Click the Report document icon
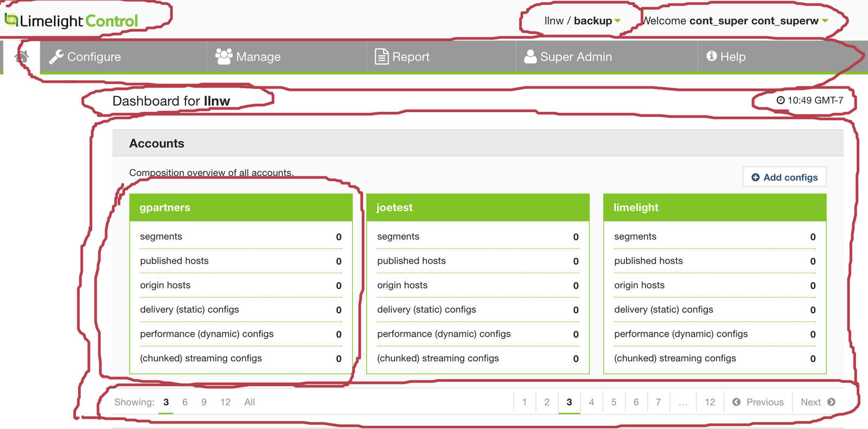Viewport: 868px width, 429px height. pyautogui.click(x=381, y=56)
